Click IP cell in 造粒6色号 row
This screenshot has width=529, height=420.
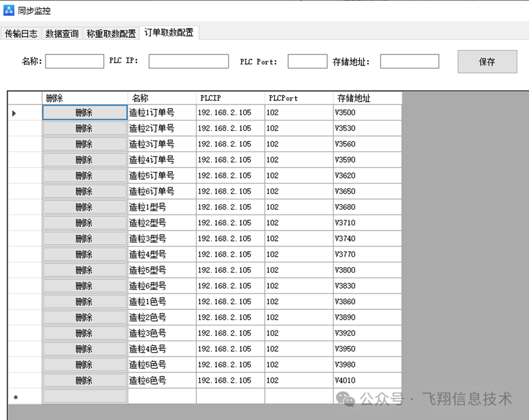(x=231, y=380)
